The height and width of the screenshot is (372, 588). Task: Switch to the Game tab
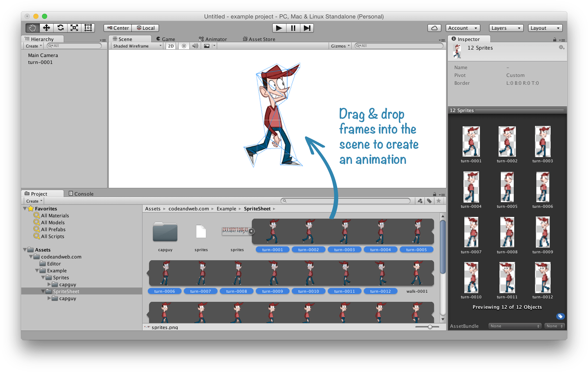click(166, 39)
